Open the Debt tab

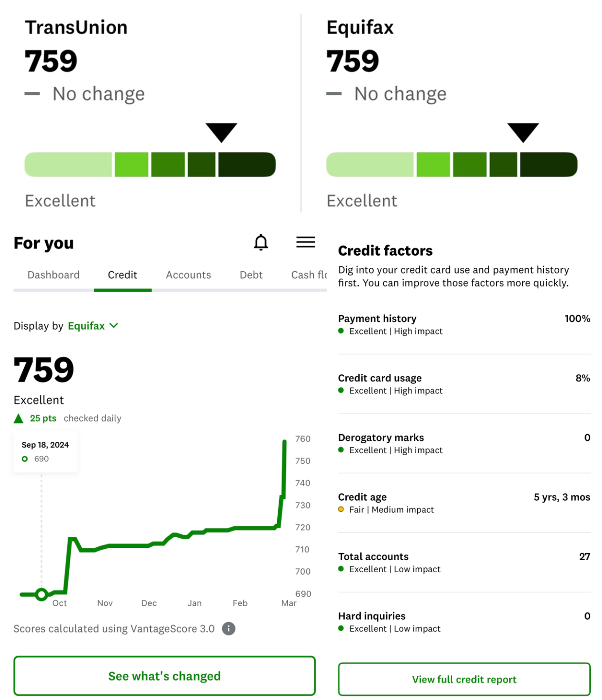(251, 275)
